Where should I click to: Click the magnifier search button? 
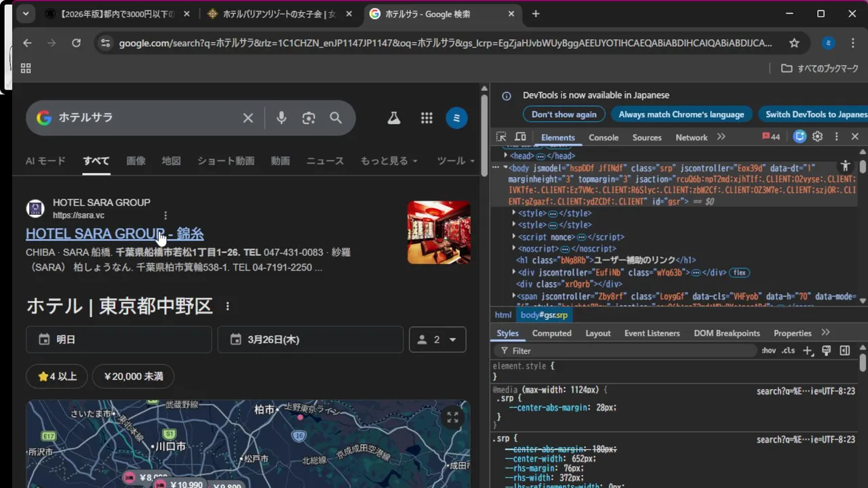[x=336, y=118]
